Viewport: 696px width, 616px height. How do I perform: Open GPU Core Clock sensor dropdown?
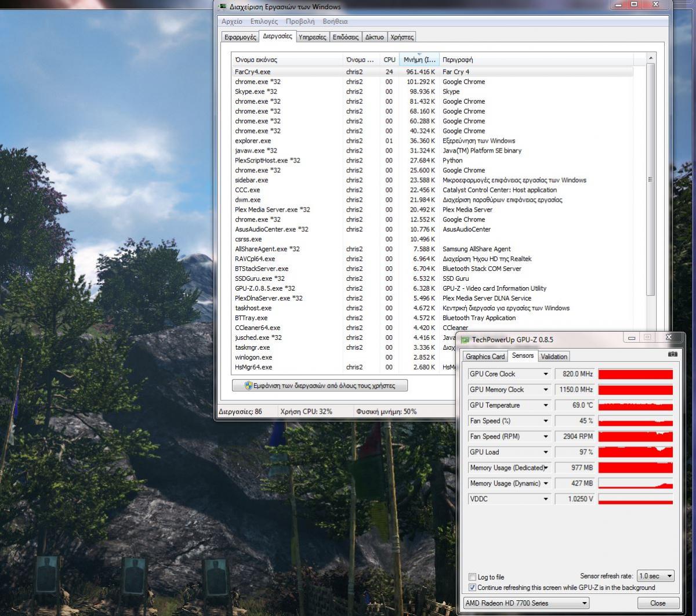[545, 374]
